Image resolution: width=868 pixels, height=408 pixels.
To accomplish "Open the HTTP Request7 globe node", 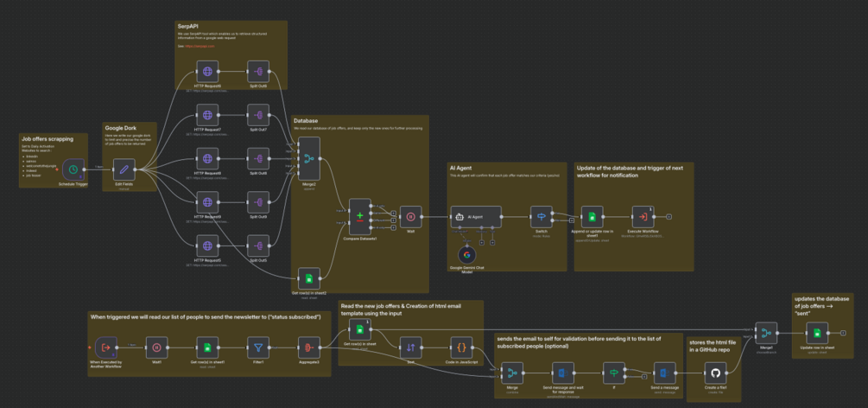I will (x=207, y=115).
